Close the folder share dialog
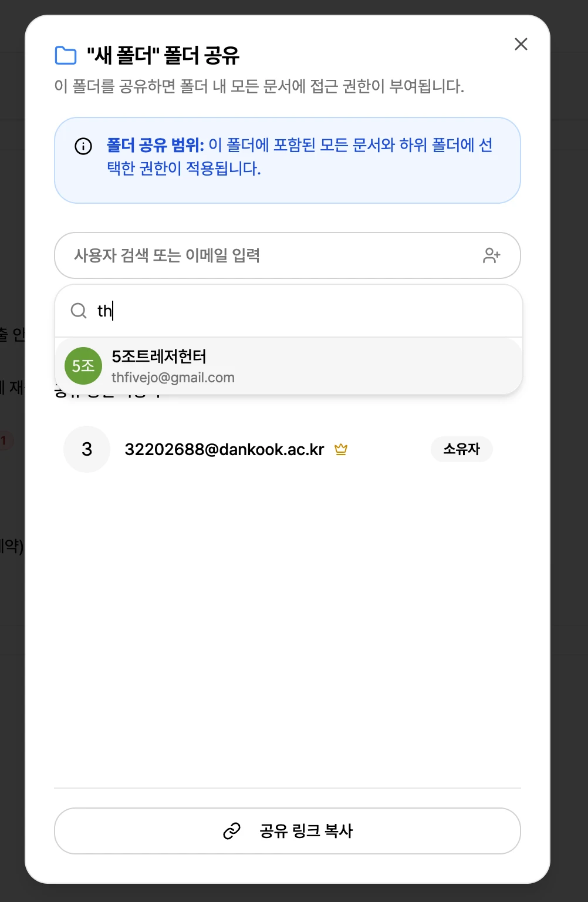The height and width of the screenshot is (902, 588). tap(521, 44)
